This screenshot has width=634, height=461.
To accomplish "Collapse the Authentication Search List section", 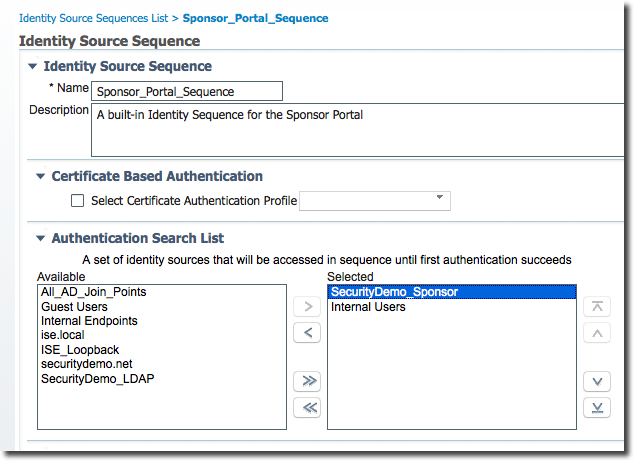I will (x=41, y=239).
